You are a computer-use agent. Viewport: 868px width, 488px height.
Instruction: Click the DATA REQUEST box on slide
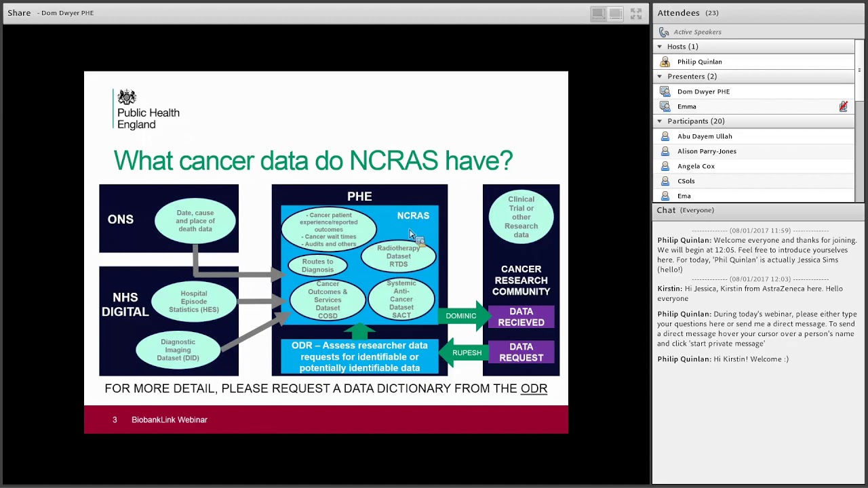click(x=521, y=352)
